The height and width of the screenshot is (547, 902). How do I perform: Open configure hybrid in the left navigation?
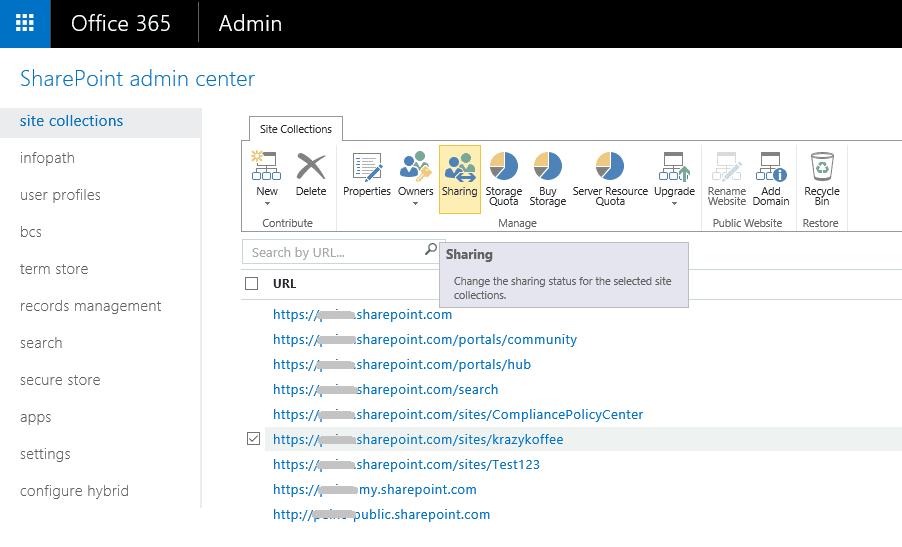coord(74,491)
